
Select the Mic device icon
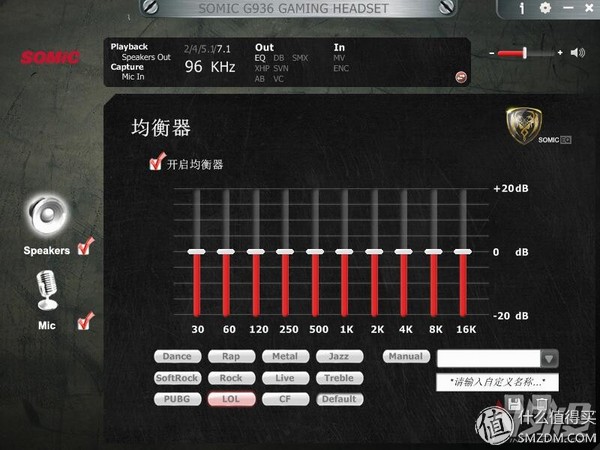point(47,291)
